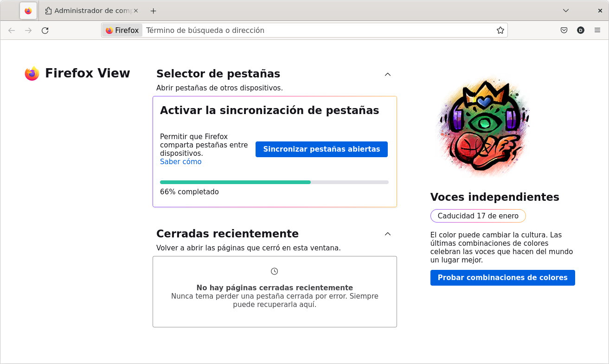Follow the Saber cómo link

pos(180,162)
